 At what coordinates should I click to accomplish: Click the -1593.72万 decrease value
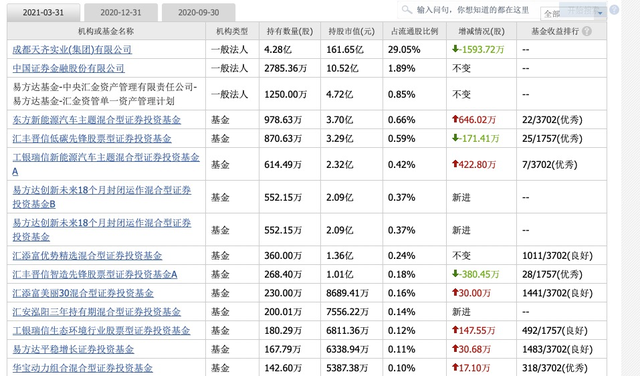[x=478, y=50]
